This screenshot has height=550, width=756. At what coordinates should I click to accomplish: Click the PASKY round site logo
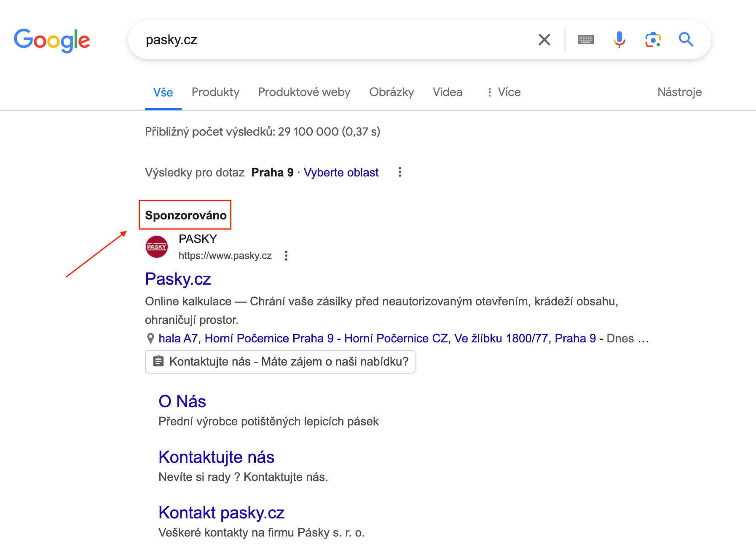coord(157,247)
